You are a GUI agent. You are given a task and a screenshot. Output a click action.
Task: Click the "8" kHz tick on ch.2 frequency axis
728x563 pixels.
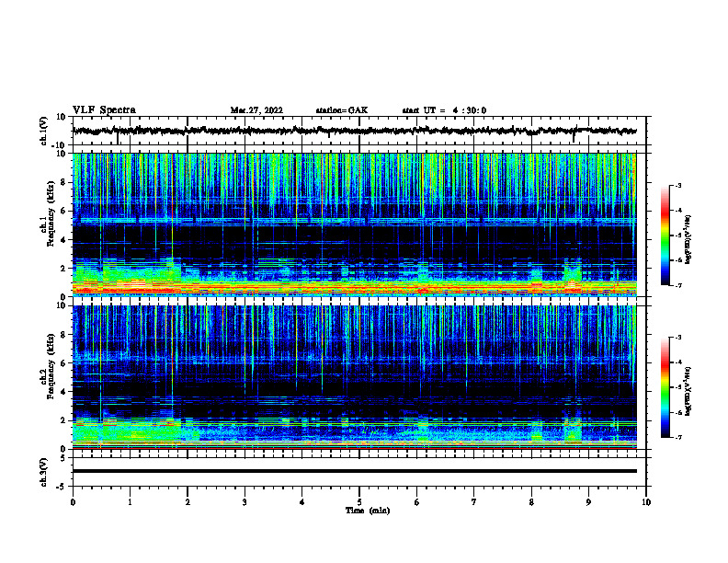pos(63,335)
